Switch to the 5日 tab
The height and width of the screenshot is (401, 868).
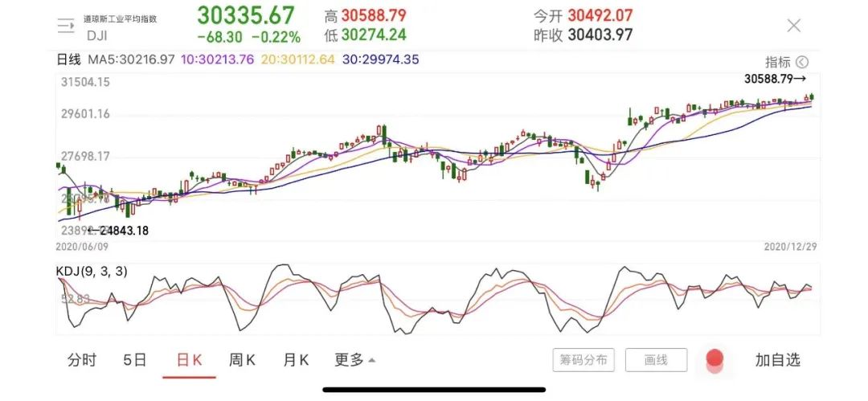coord(135,360)
